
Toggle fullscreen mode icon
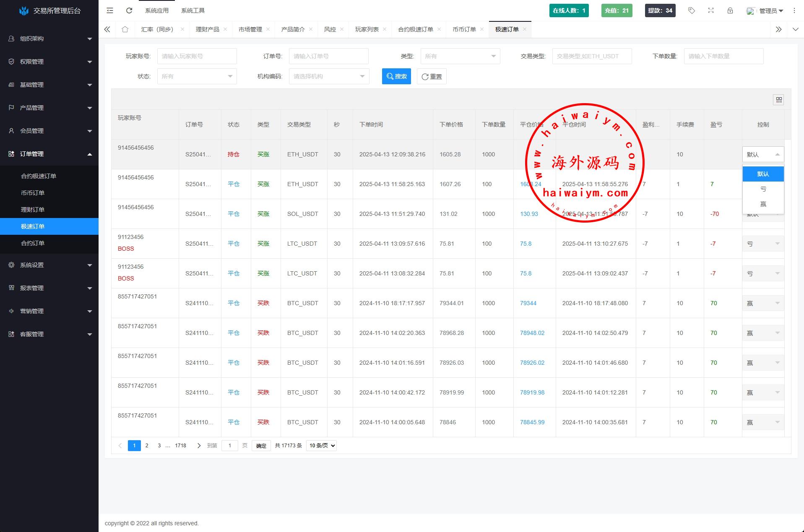[x=711, y=10]
